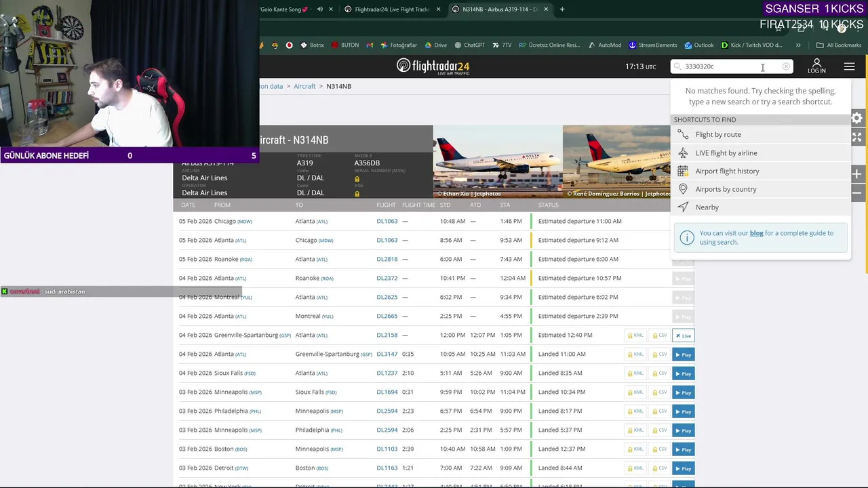Open the new tab plus button

[562, 9]
